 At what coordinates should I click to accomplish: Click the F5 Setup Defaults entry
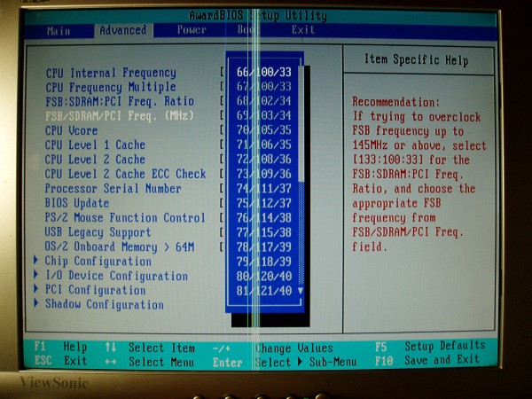pos(430,347)
